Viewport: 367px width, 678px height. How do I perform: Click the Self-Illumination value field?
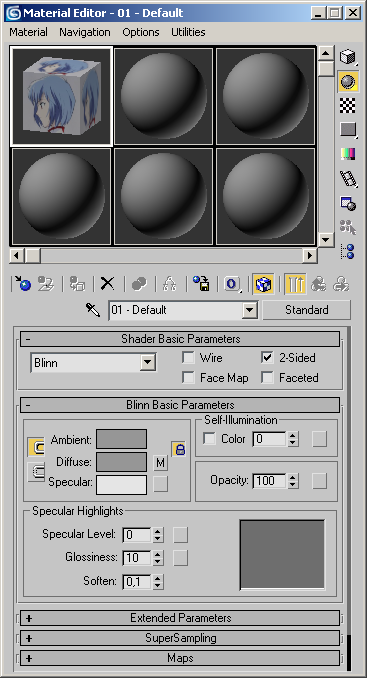[x=269, y=439]
